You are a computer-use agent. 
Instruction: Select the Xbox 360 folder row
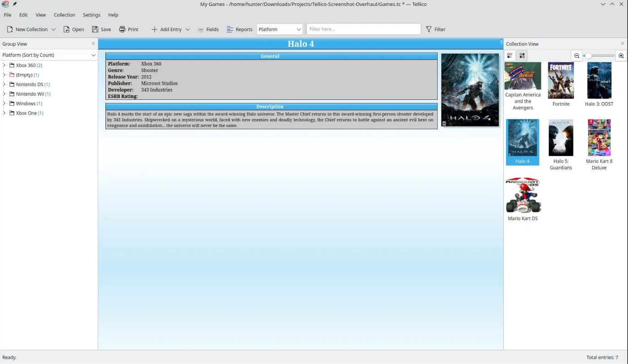point(26,65)
